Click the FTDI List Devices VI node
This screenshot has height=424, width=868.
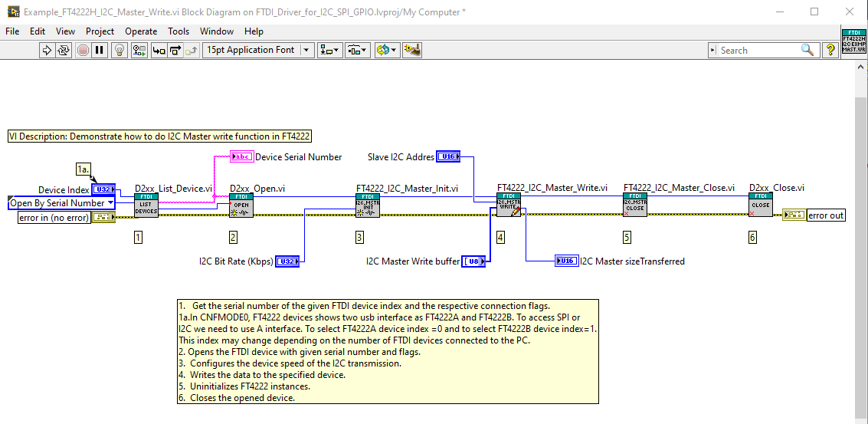146,205
